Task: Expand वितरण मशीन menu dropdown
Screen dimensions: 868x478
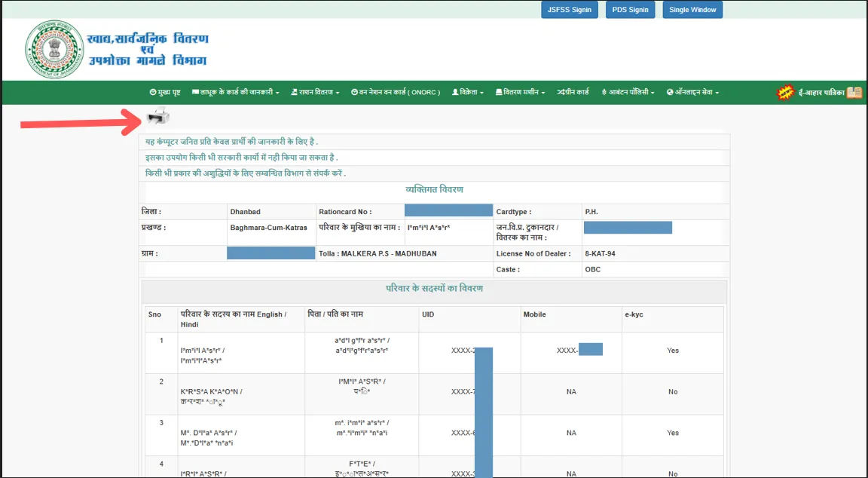Action: [520, 93]
